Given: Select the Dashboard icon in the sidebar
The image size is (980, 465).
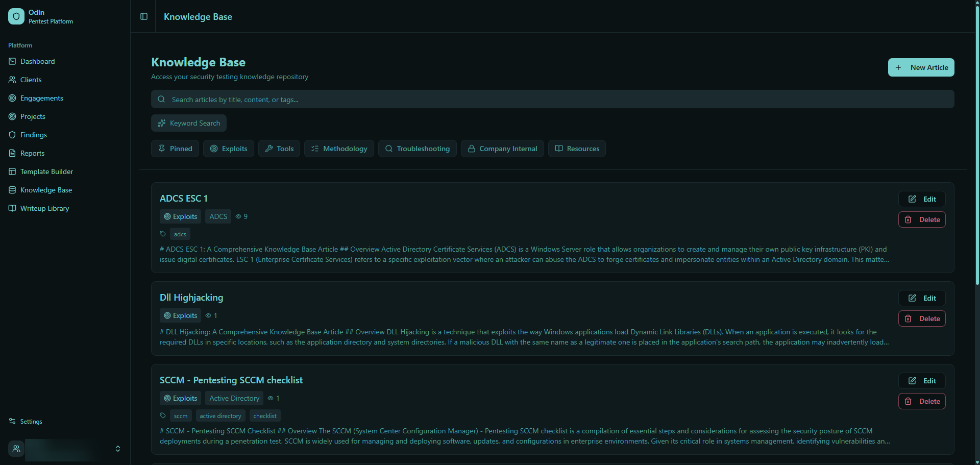Looking at the screenshot, I should tap(12, 61).
